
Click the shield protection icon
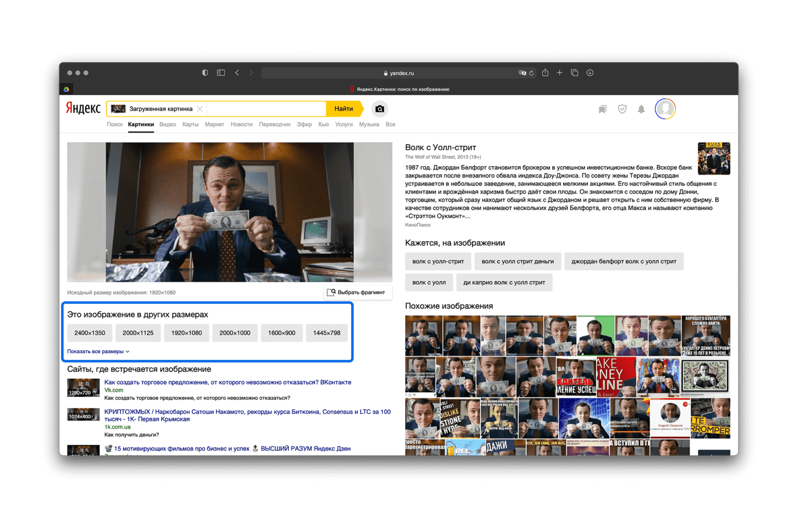click(x=622, y=109)
